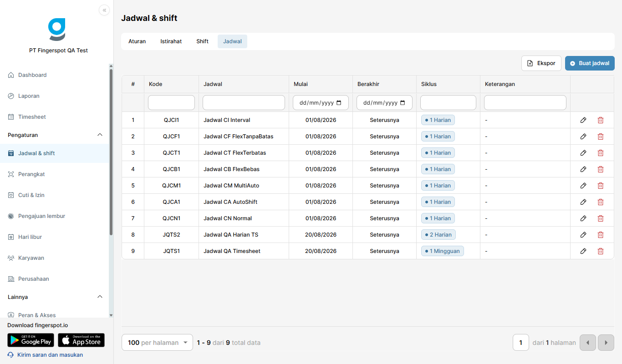Go to the previous page arrow

[x=588, y=343]
